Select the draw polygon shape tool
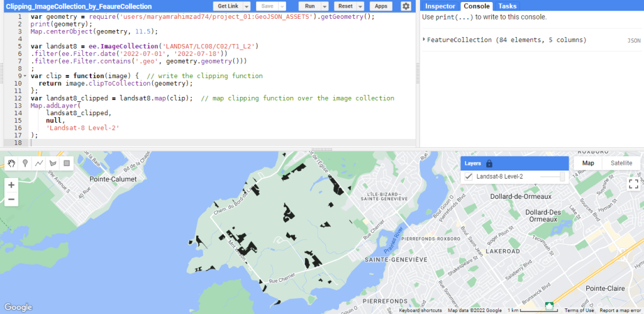The image size is (644, 314). pos(53,164)
